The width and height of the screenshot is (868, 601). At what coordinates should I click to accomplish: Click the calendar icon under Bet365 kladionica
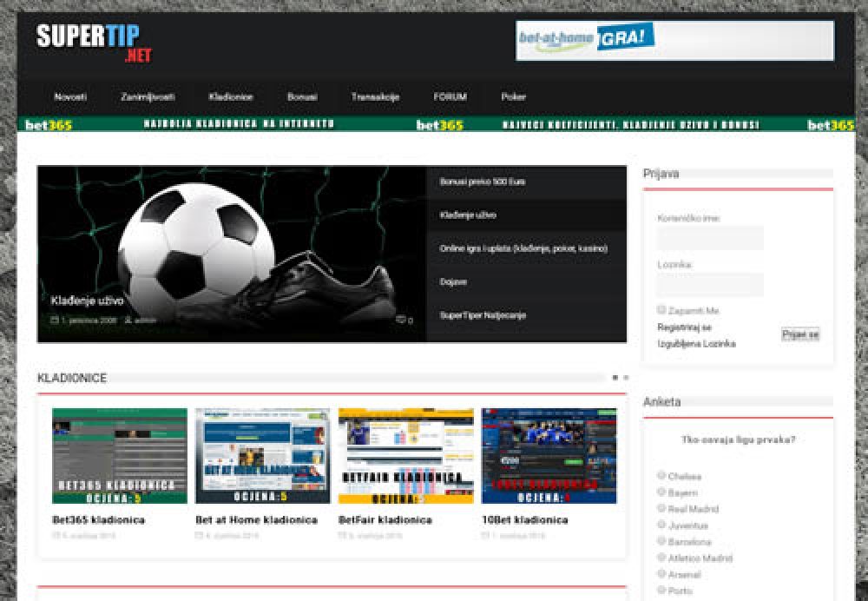56,536
